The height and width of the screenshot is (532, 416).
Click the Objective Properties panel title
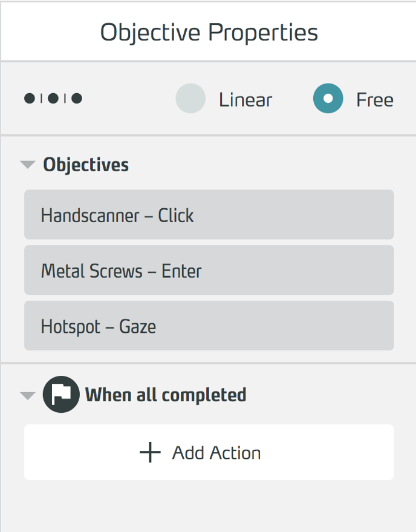coord(209,32)
